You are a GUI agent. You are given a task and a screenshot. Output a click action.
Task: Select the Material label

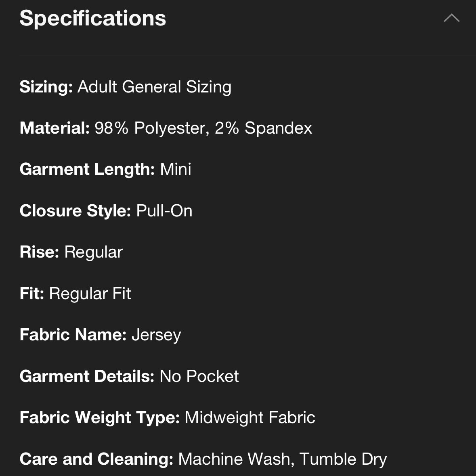pos(55,128)
